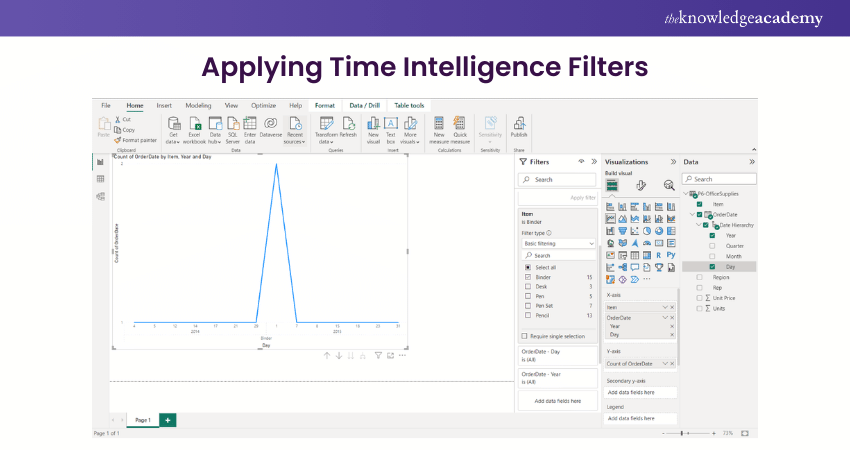Open the Basic filtering type dropdown
Screen dimensions: 850x450
558,243
